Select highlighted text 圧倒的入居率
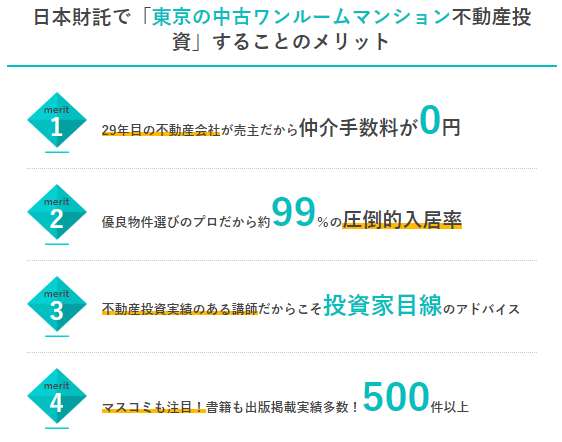The width and height of the screenshot is (562, 442). click(x=402, y=219)
